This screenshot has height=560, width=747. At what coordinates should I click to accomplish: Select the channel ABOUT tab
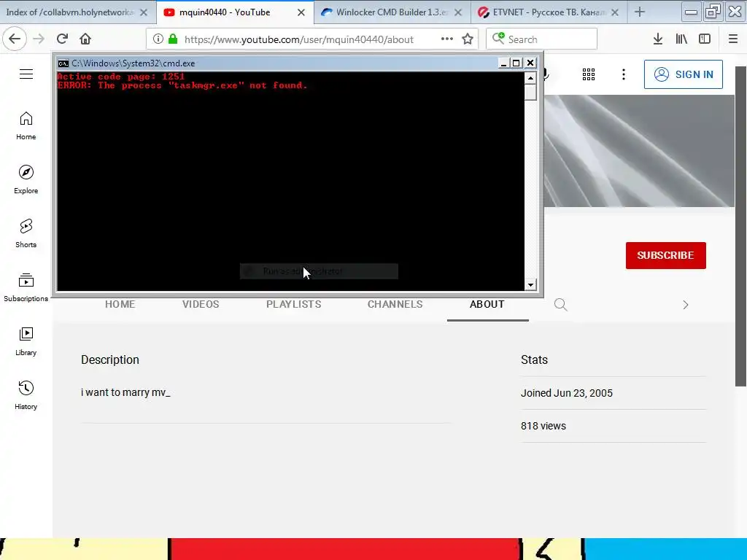pos(487,304)
